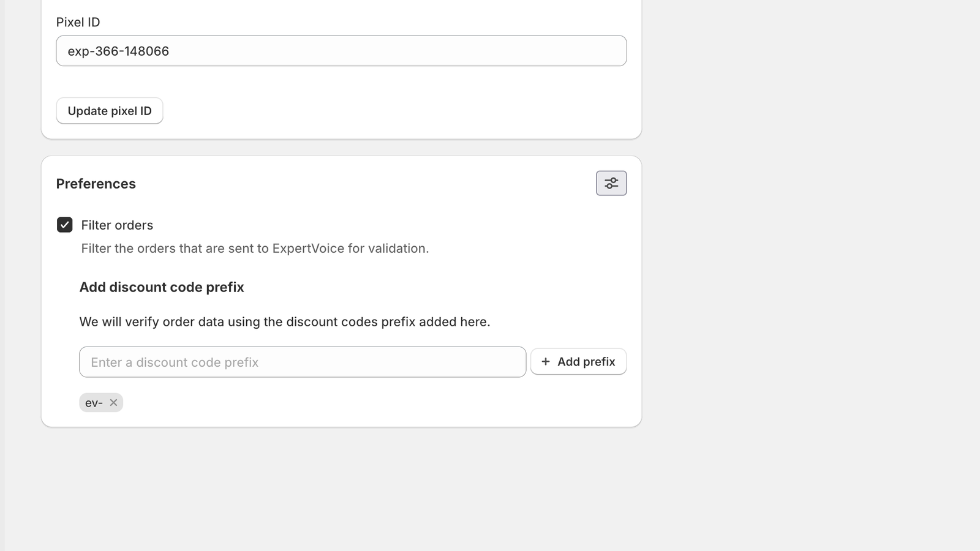Open the Preferences filter settings icon
Screen dimensions: 980x551
tap(611, 183)
